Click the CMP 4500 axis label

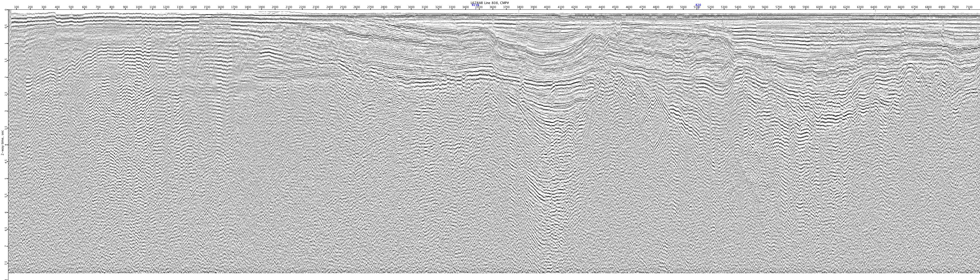[x=615, y=7]
